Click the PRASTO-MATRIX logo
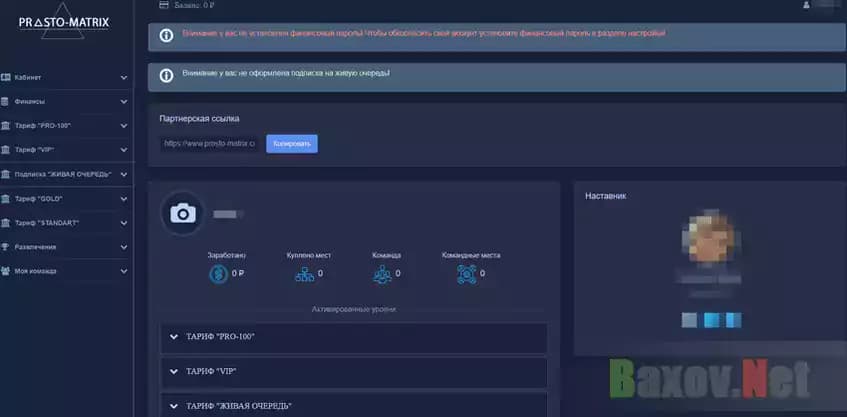The height and width of the screenshot is (417, 847). click(x=64, y=23)
